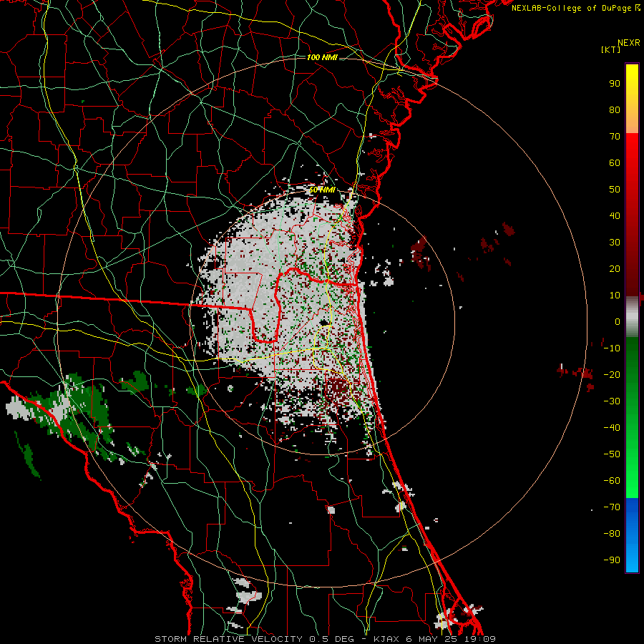Click the NEXLAB-College of DuPage title text
The image size is (644, 644).
coord(575,8)
